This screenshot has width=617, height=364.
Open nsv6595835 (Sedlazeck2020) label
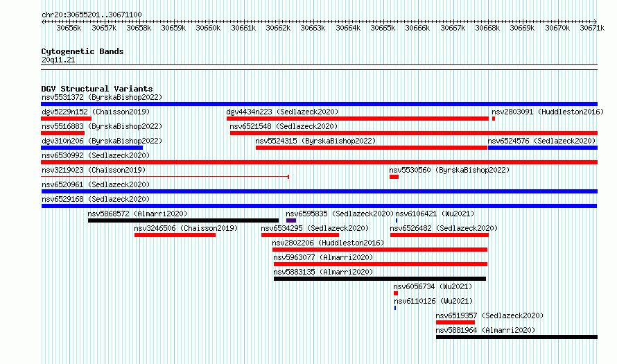[x=340, y=214]
